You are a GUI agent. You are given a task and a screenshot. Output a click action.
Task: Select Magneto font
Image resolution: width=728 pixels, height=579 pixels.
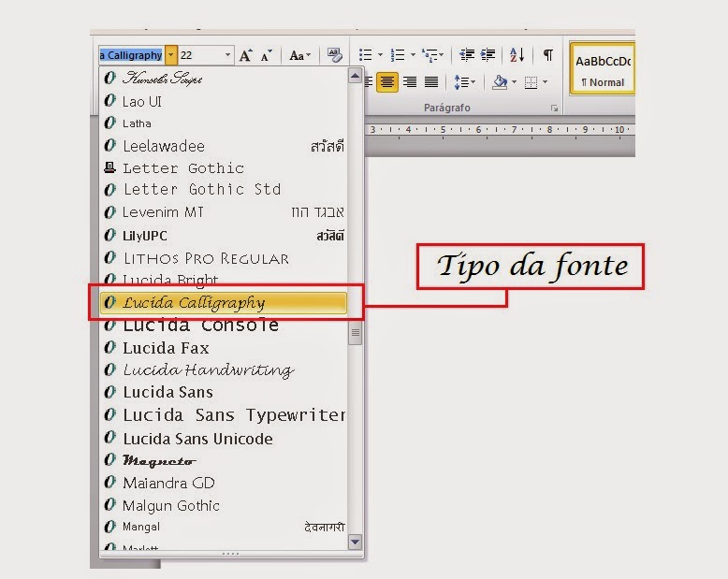[x=224, y=460]
